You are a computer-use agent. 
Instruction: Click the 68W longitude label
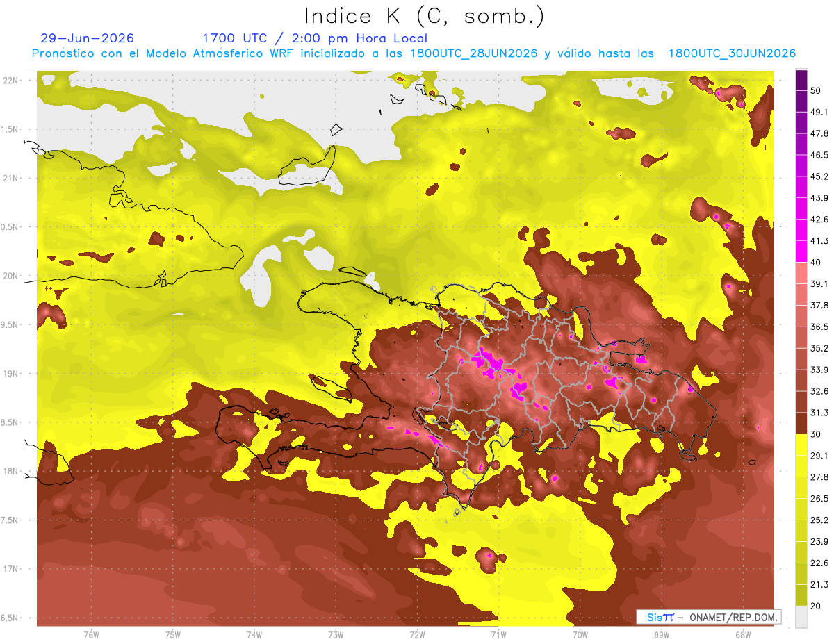coord(743,634)
